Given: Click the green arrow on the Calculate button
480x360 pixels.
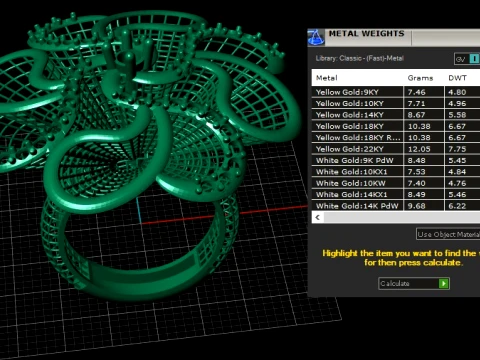Looking at the screenshot, I should pos(443,283).
